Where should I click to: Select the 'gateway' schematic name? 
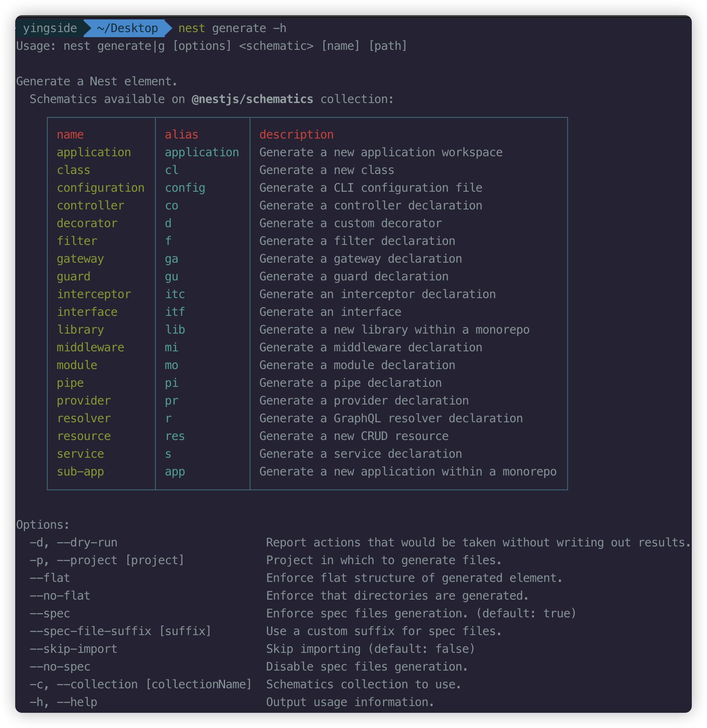[80, 259]
